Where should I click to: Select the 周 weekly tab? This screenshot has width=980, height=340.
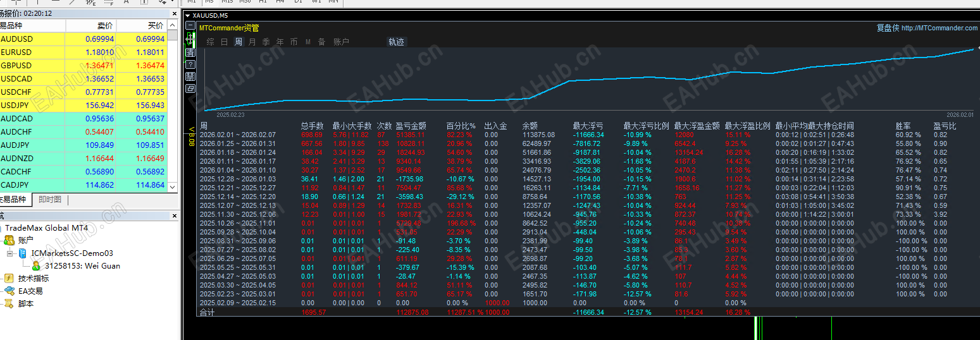point(238,42)
